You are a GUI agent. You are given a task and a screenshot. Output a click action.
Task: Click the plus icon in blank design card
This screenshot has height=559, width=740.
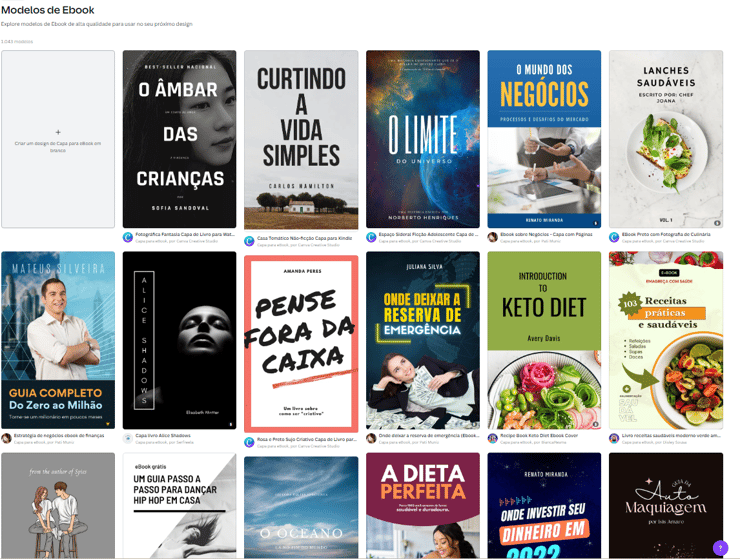[x=58, y=132]
